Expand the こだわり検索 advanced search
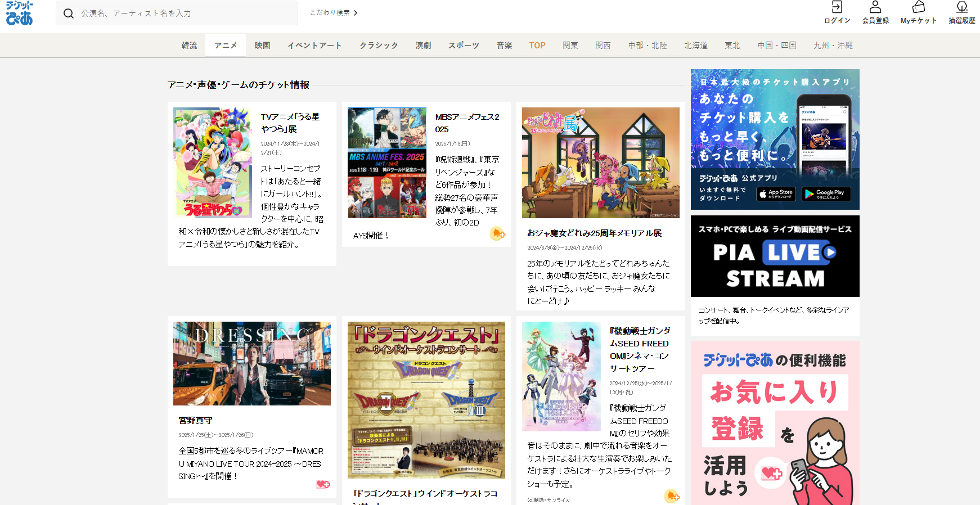980x505 pixels. (334, 13)
